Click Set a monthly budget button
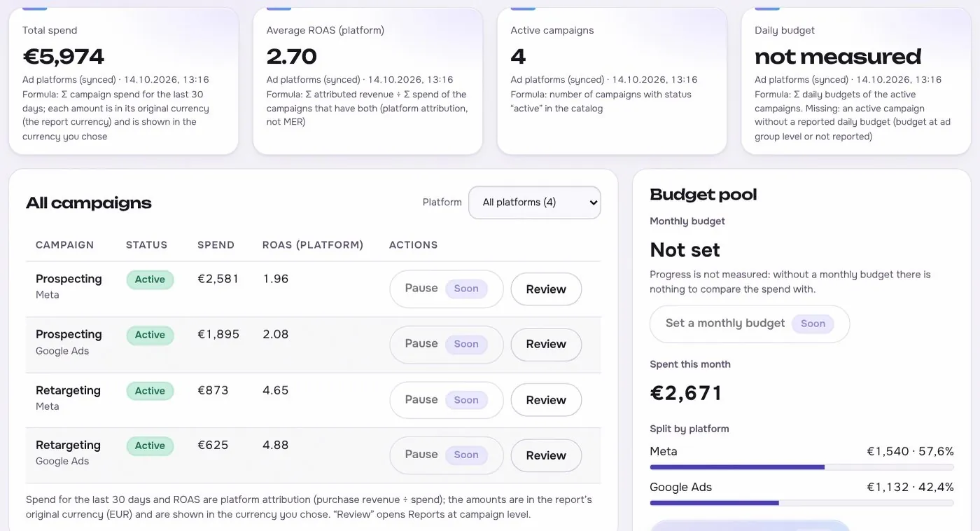980x531 pixels. [x=750, y=324]
